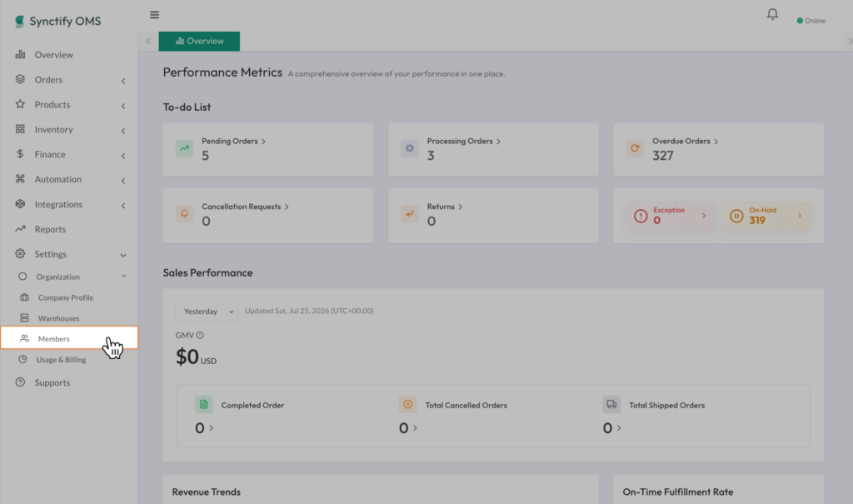Image resolution: width=853 pixels, height=504 pixels.
Task: Expand the Finance submenu chevron
Action: 123,156
